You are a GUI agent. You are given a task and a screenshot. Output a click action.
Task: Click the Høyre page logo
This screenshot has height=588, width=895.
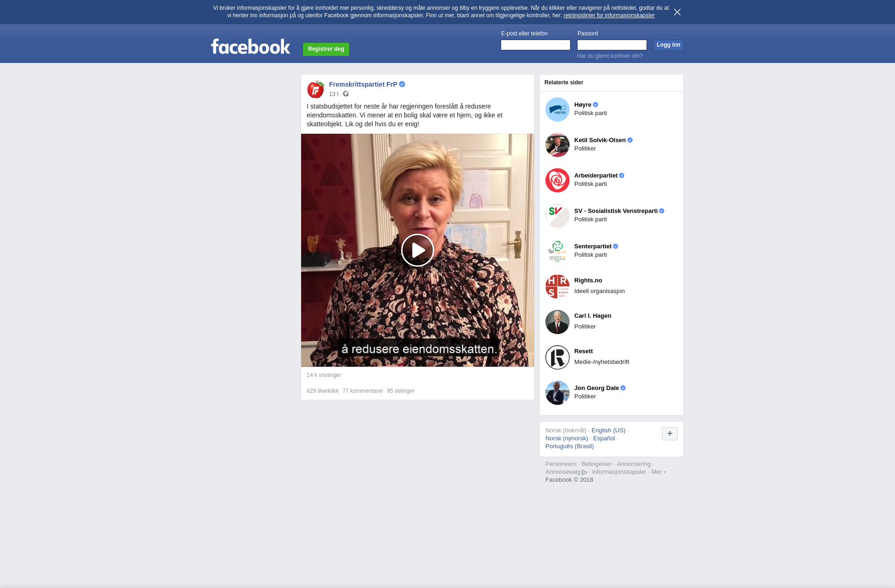[558, 109]
